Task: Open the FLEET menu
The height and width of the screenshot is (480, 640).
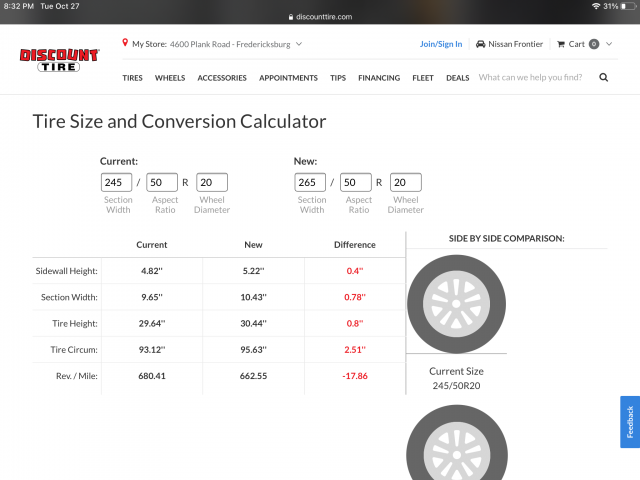Action: pyautogui.click(x=422, y=78)
